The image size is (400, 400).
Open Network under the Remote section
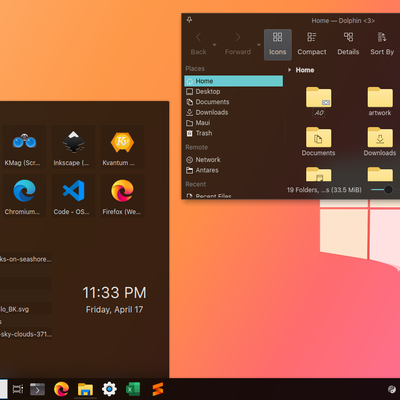coord(233,160)
